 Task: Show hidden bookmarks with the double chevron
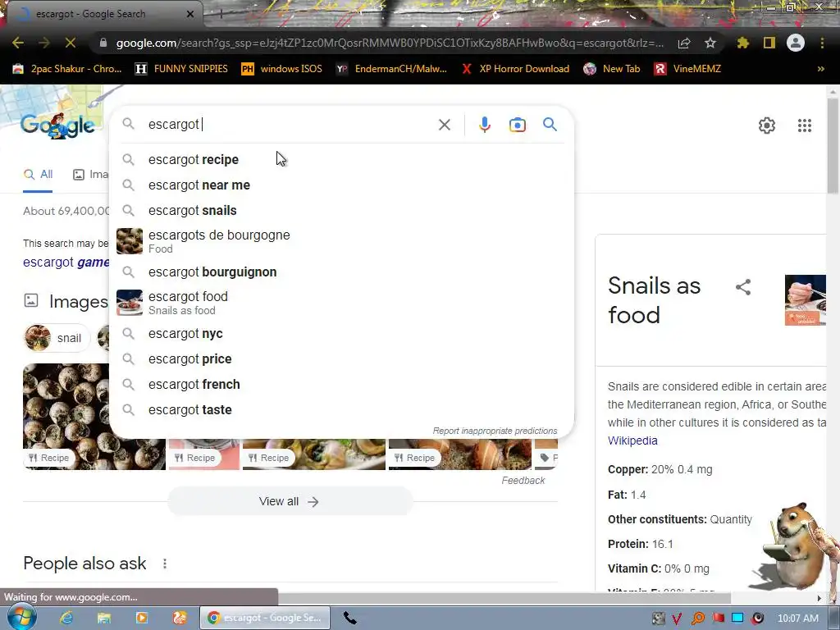click(820, 69)
